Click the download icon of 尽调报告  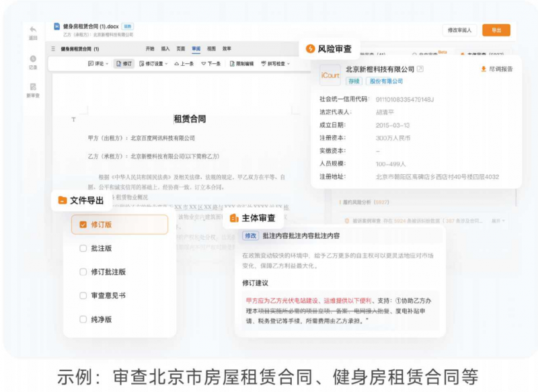[x=484, y=69]
